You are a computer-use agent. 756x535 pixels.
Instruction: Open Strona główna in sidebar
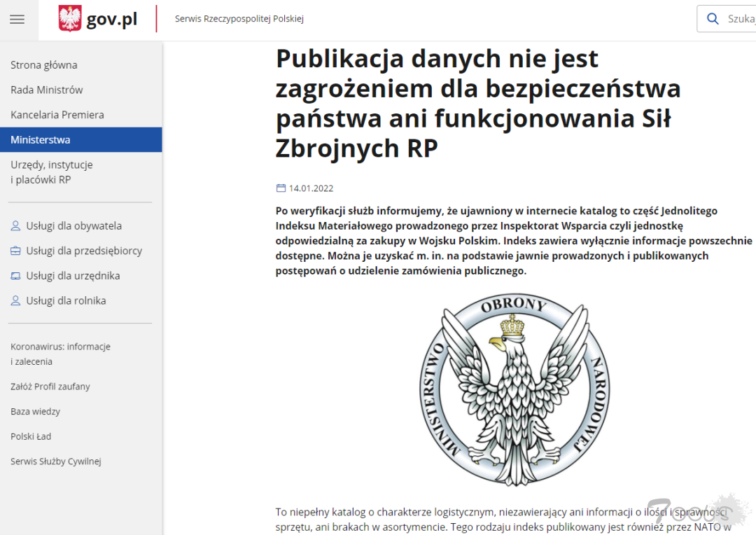click(x=44, y=65)
